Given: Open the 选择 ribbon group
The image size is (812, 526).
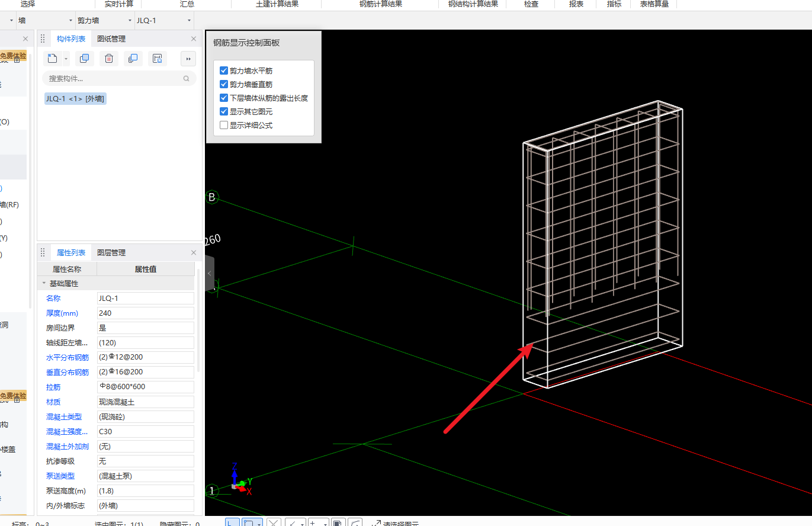Looking at the screenshot, I should click(x=28, y=4).
